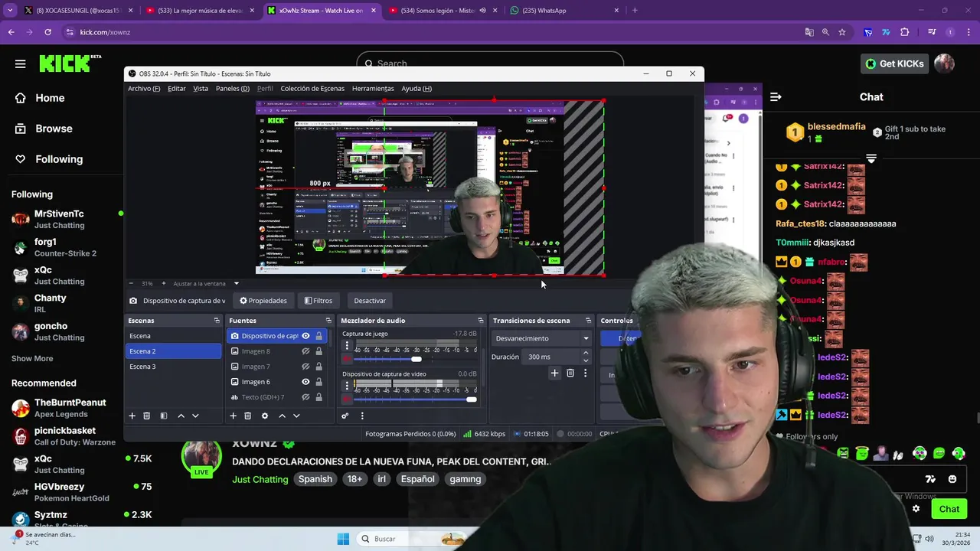980x551 pixels.
Task: Remove the selected source with the trash icon
Action: [247, 416]
